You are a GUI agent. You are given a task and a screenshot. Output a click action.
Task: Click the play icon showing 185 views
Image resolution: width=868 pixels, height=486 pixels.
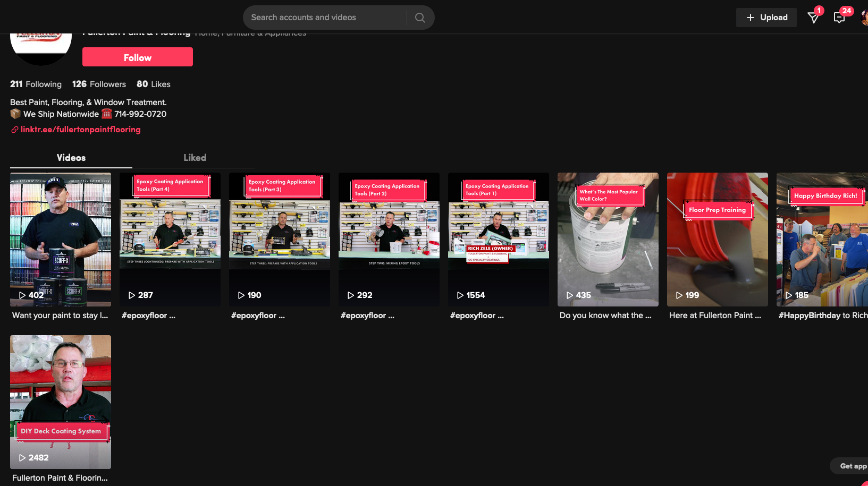point(789,295)
